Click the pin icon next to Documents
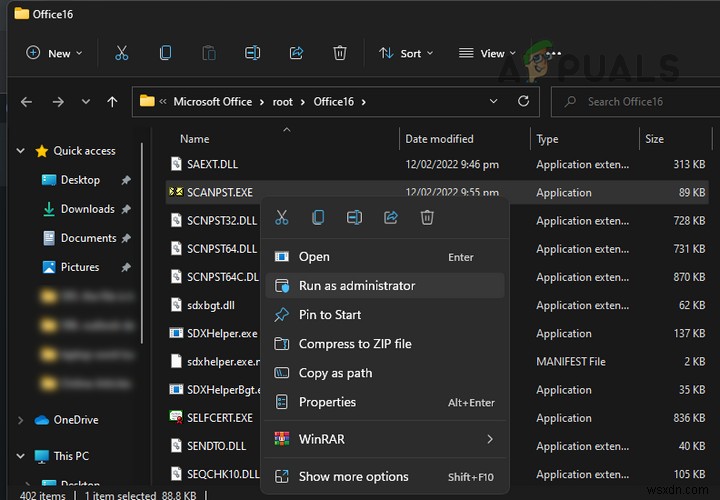The width and height of the screenshot is (720, 500). click(126, 238)
